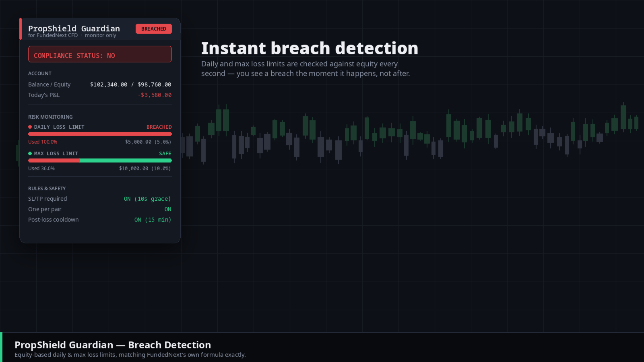Screen dimensions: 644x362
Task: Click the Today's P&L value -$3,580.00
Action: pos(155,95)
